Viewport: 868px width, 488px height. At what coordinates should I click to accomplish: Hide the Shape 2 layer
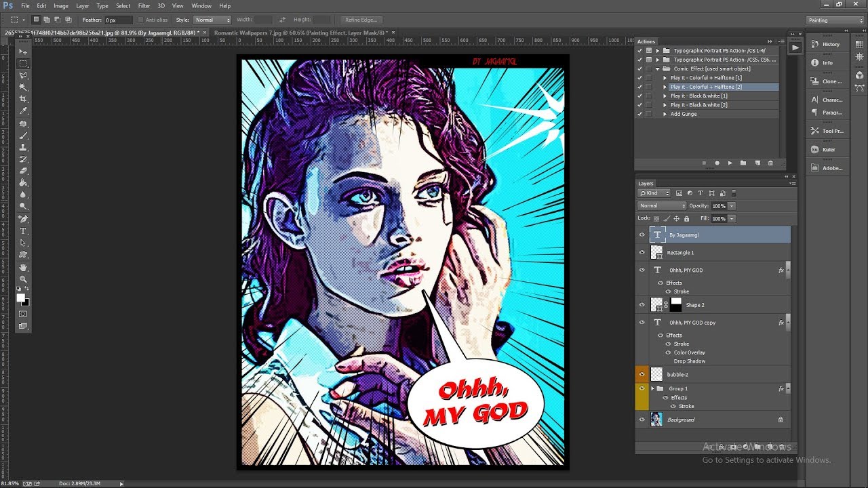point(642,305)
